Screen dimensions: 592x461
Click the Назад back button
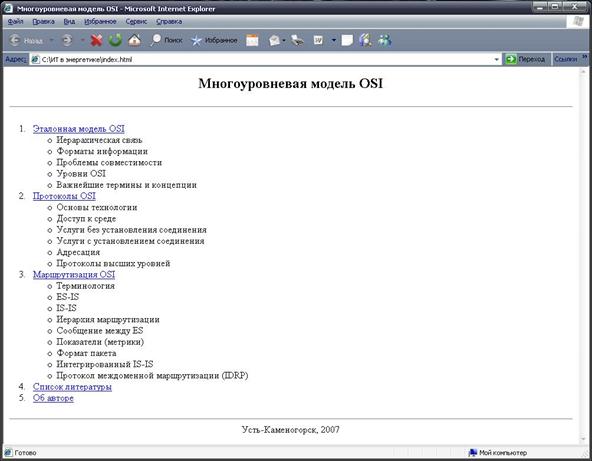click(26, 40)
